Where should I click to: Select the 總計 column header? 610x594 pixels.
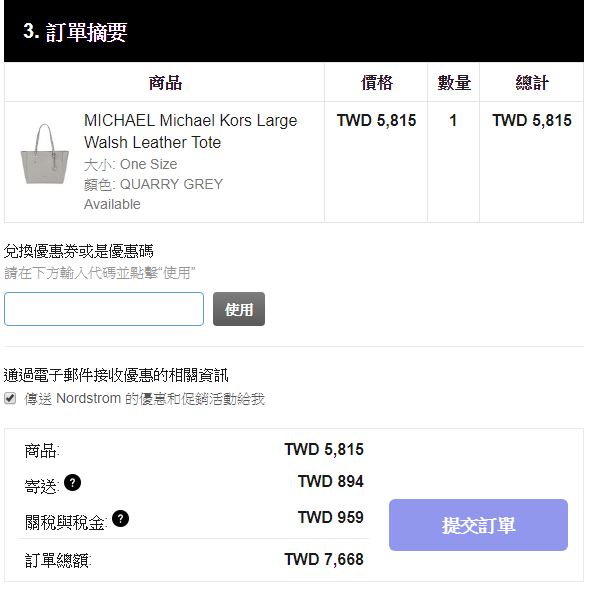point(532,83)
